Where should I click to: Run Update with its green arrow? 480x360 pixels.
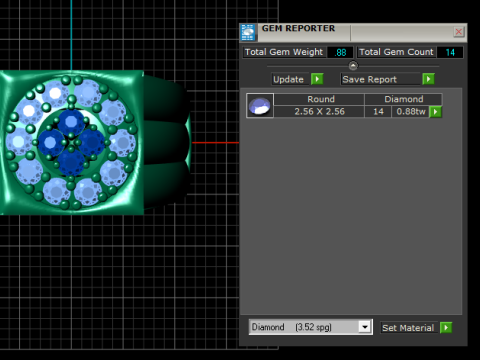(x=317, y=79)
